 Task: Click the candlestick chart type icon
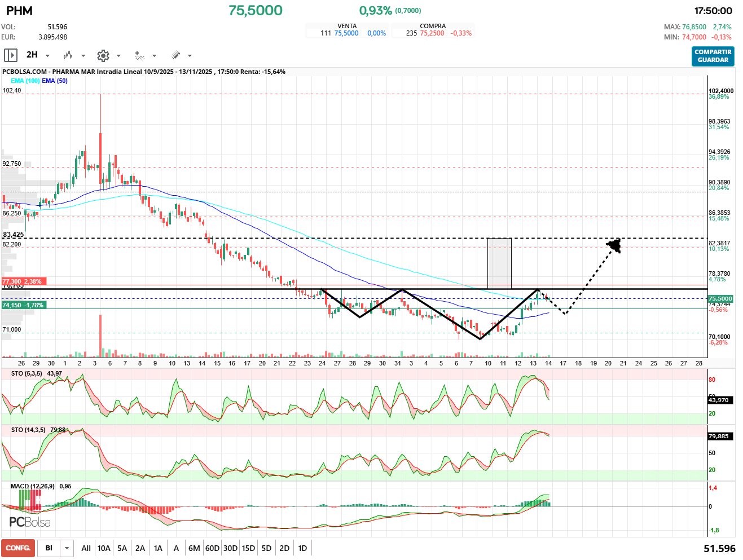pos(68,55)
